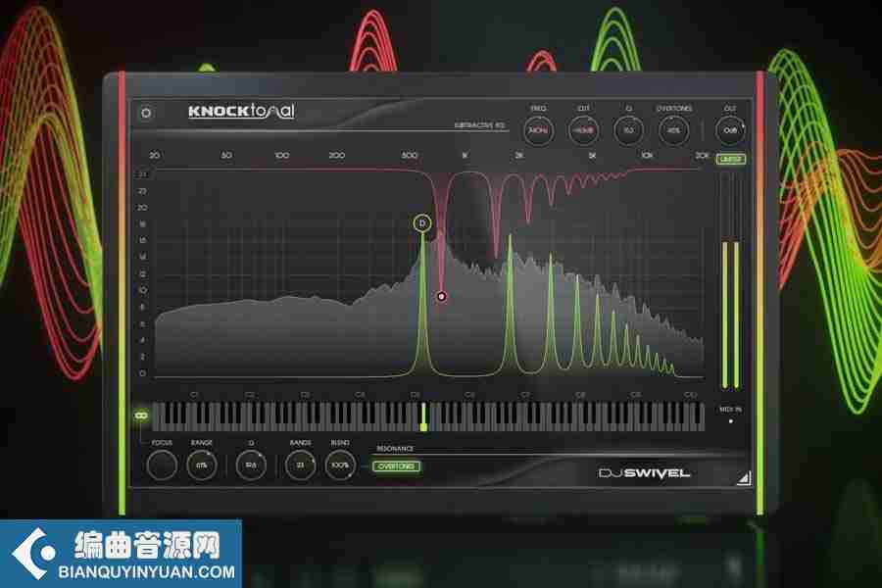Click the SUBTRACTIVE EQ label
This screenshot has height=588, width=882.
pos(480,124)
